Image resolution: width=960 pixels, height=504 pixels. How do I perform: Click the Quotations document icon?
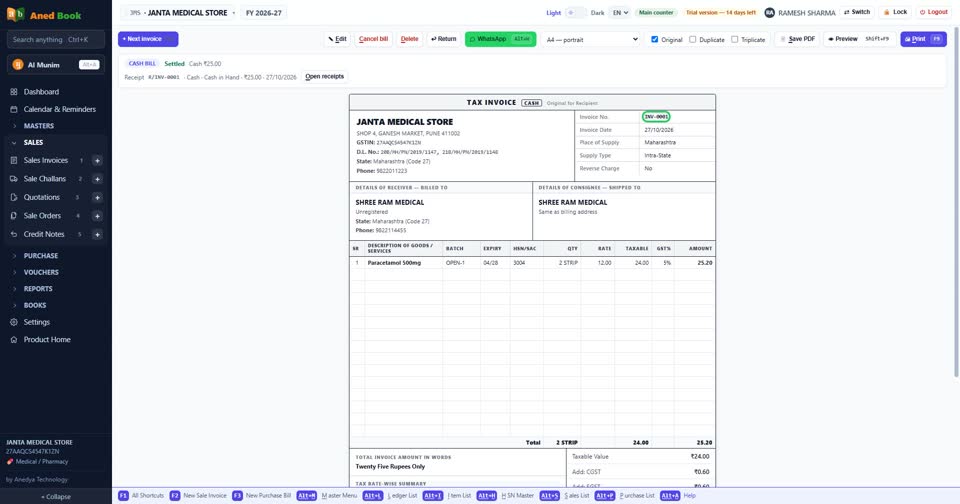[13, 197]
